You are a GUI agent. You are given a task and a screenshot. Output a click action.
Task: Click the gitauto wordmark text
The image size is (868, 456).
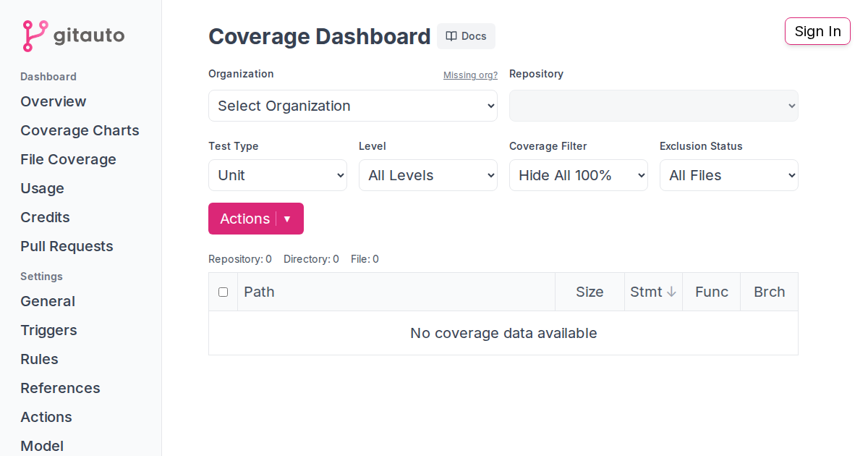click(89, 35)
